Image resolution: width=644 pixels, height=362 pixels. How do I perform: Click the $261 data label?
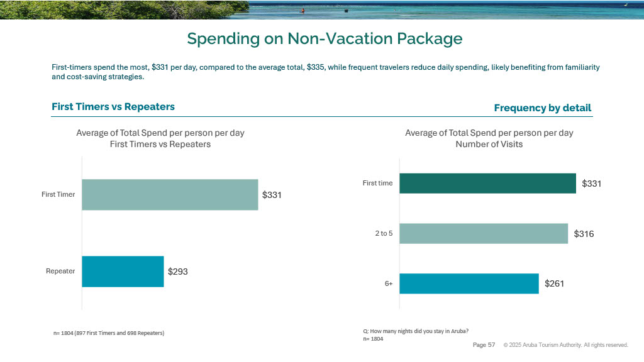click(554, 283)
